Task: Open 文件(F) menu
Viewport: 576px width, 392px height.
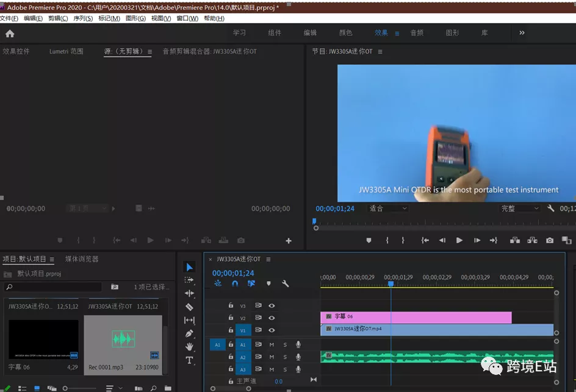Action: (9, 18)
